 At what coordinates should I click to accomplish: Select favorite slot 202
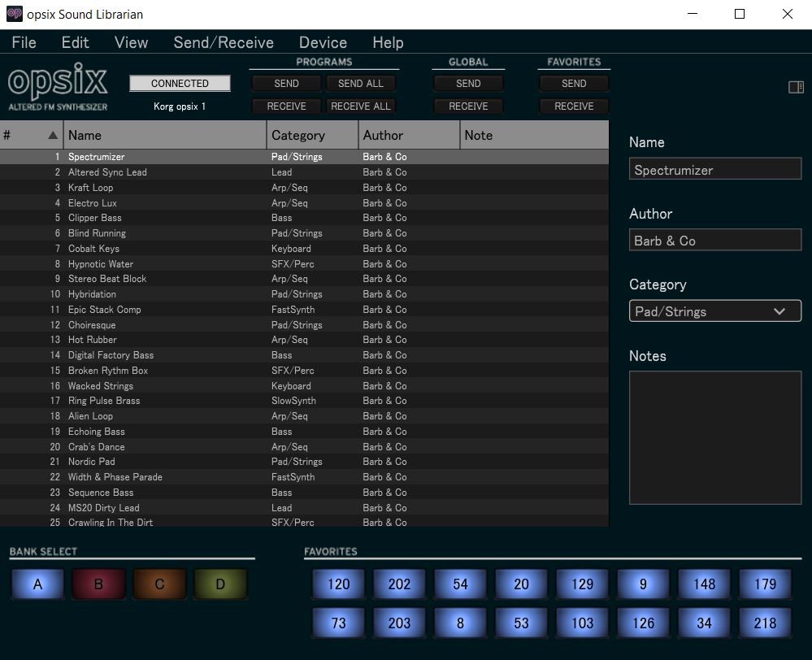point(399,584)
